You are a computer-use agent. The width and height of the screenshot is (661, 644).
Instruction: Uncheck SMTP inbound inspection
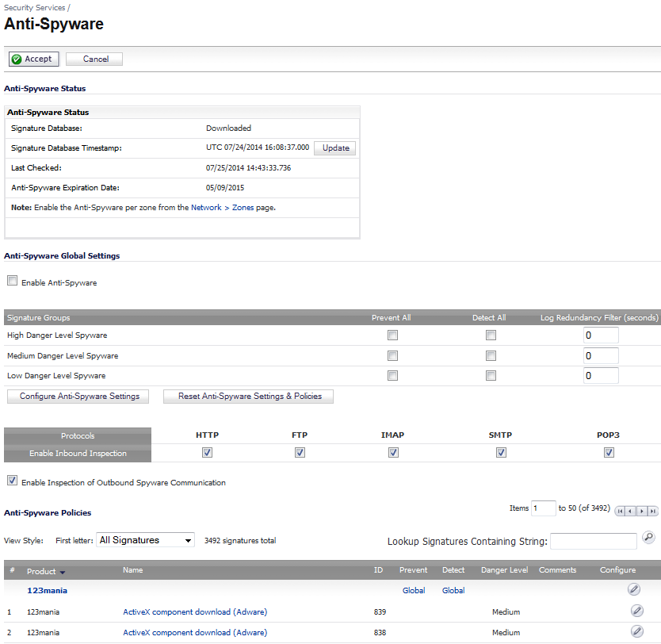pyautogui.click(x=501, y=453)
